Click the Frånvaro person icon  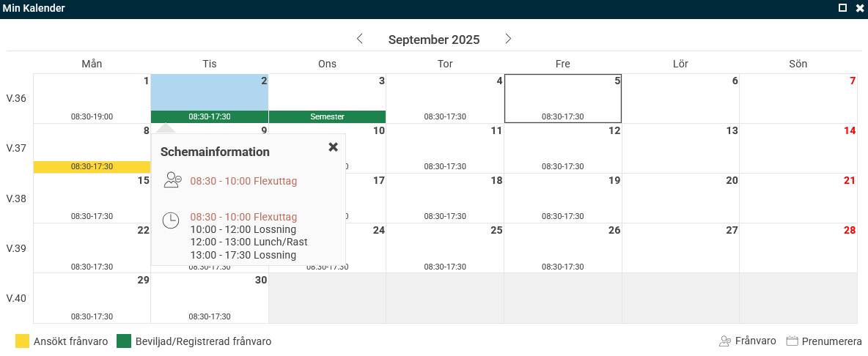coord(725,341)
